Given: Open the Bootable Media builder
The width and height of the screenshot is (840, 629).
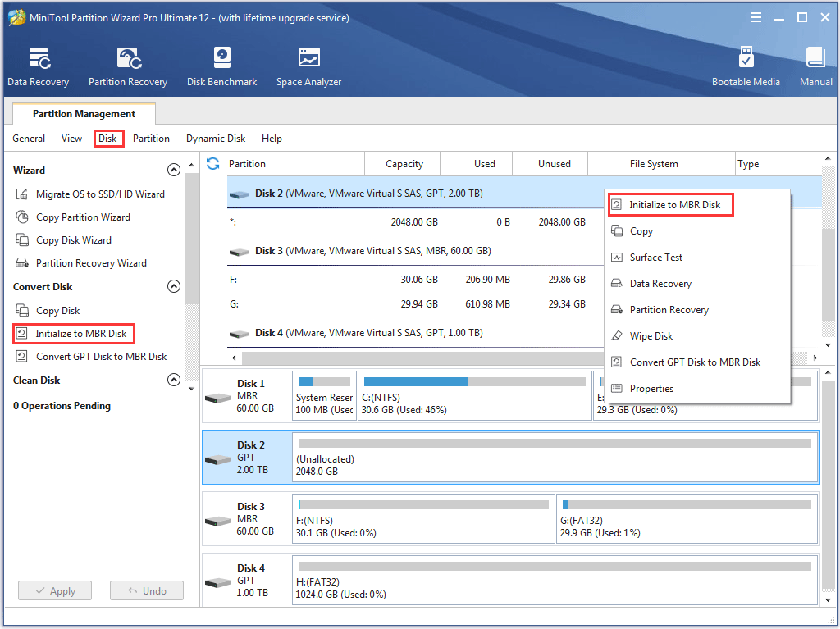Looking at the screenshot, I should pyautogui.click(x=746, y=66).
